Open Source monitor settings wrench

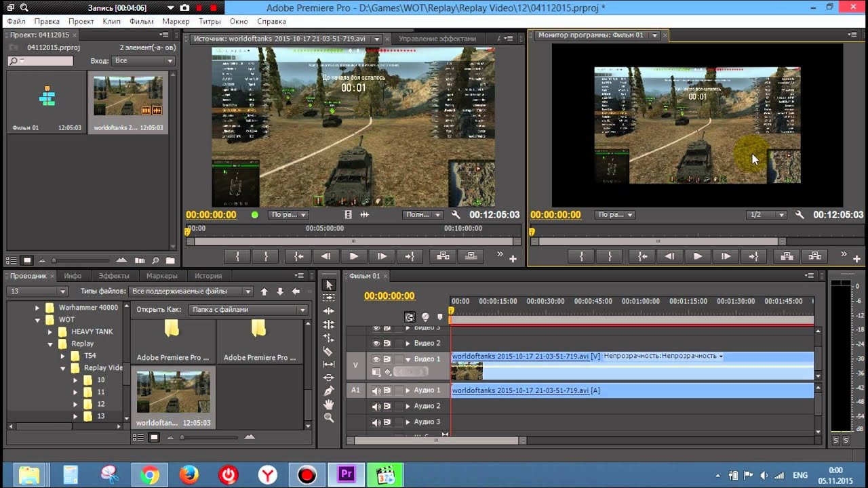pyautogui.click(x=456, y=215)
